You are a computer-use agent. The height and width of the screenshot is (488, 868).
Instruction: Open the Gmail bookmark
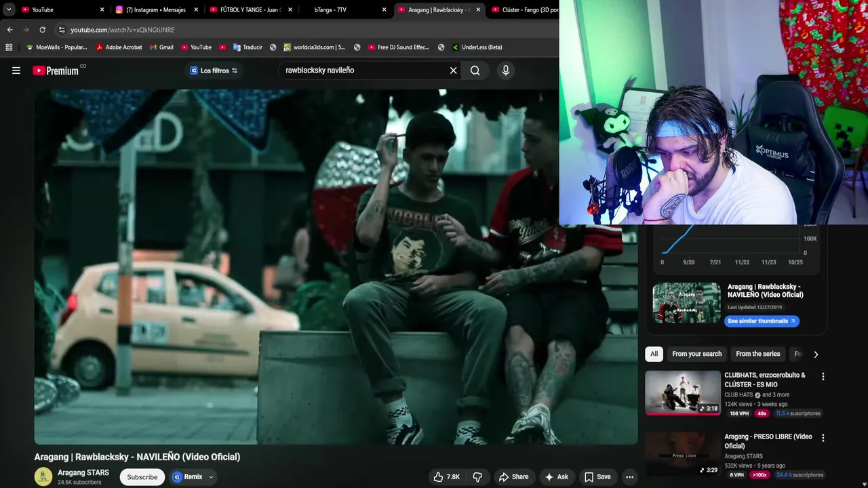pos(161,47)
